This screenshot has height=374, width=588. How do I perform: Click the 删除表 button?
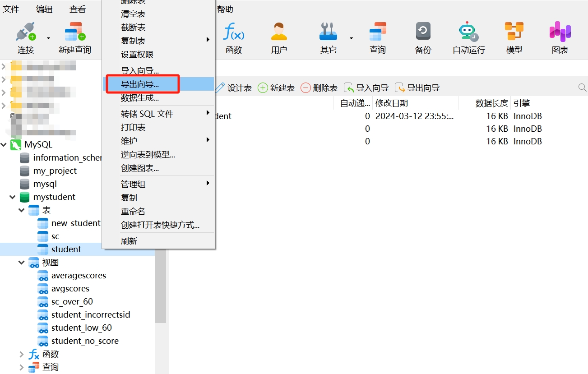click(319, 88)
